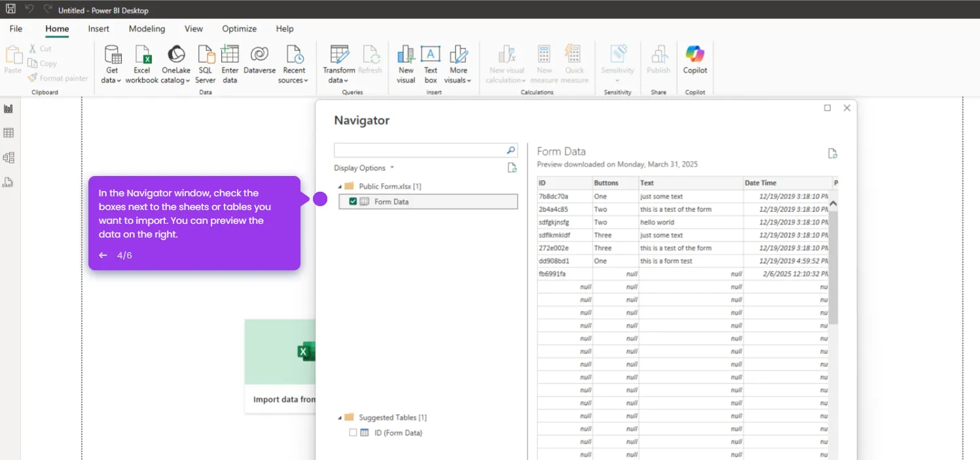Import from Excel workbook icon
980x460 pixels.
point(142,54)
